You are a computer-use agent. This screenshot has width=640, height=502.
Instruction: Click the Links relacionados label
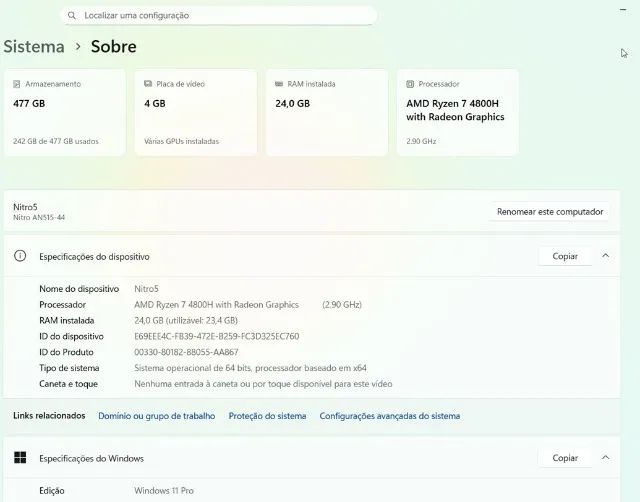[x=49, y=415]
